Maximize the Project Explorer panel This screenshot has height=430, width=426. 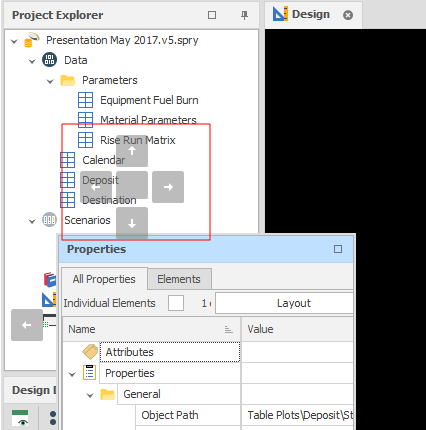coord(212,15)
